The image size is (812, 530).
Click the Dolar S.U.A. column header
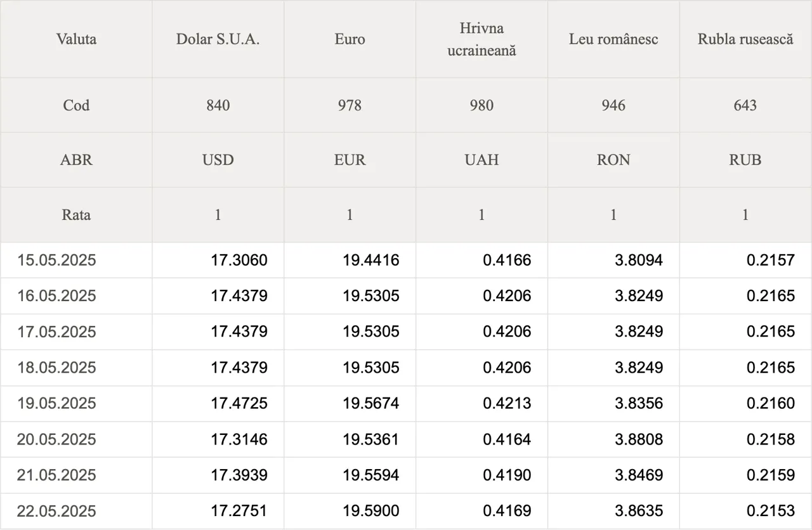tap(218, 39)
